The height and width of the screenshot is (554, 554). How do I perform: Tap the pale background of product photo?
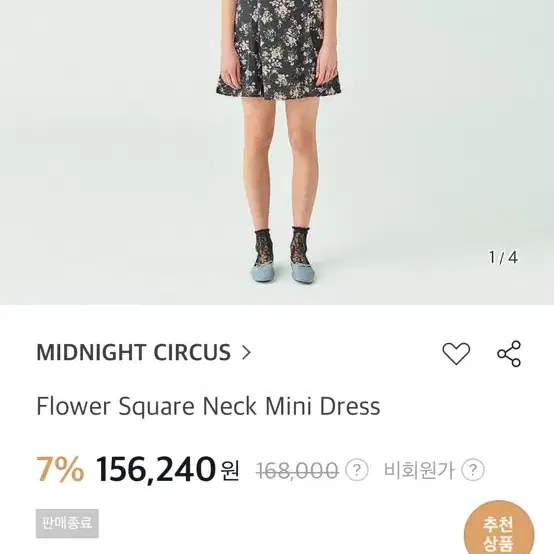point(106,159)
